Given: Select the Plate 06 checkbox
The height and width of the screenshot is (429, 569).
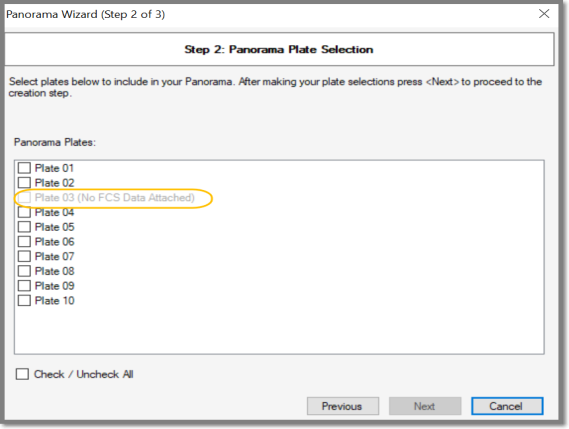Looking at the screenshot, I should point(24,242).
